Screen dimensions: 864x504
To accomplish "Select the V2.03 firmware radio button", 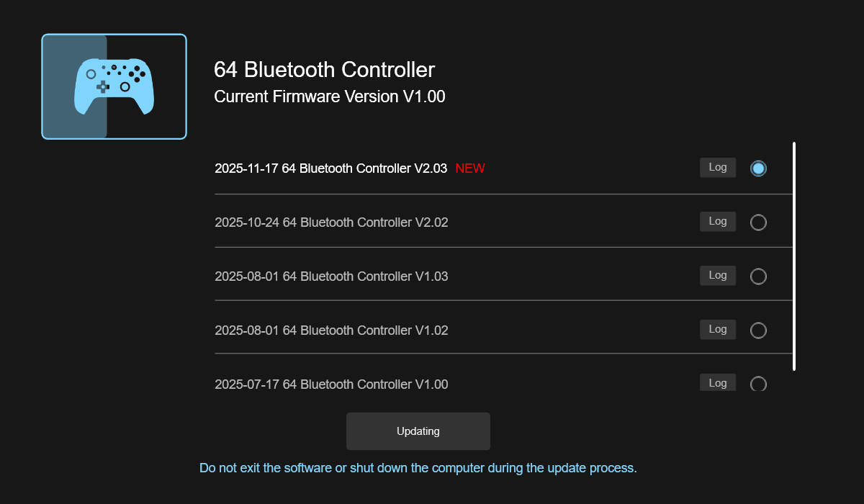I will [x=758, y=168].
